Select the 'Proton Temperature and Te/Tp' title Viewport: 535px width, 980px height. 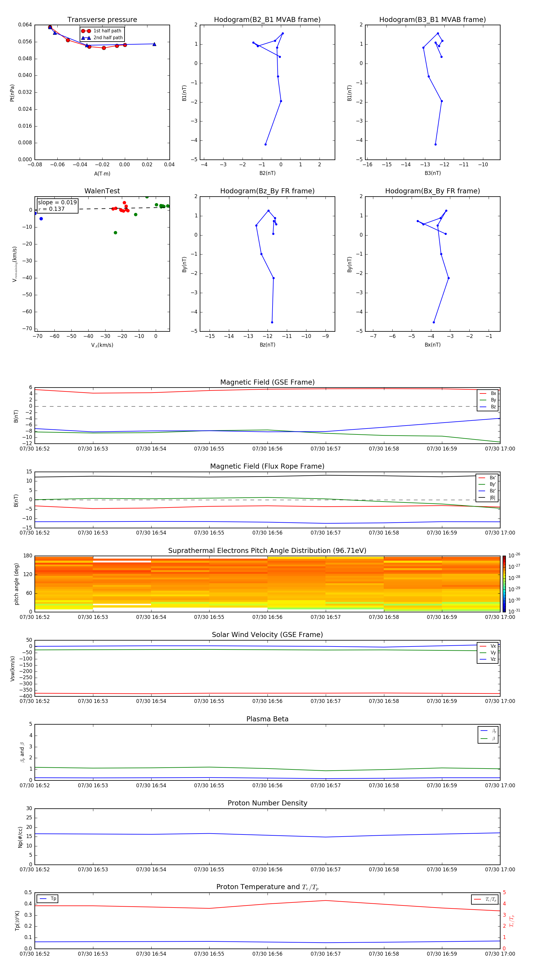tap(267, 887)
